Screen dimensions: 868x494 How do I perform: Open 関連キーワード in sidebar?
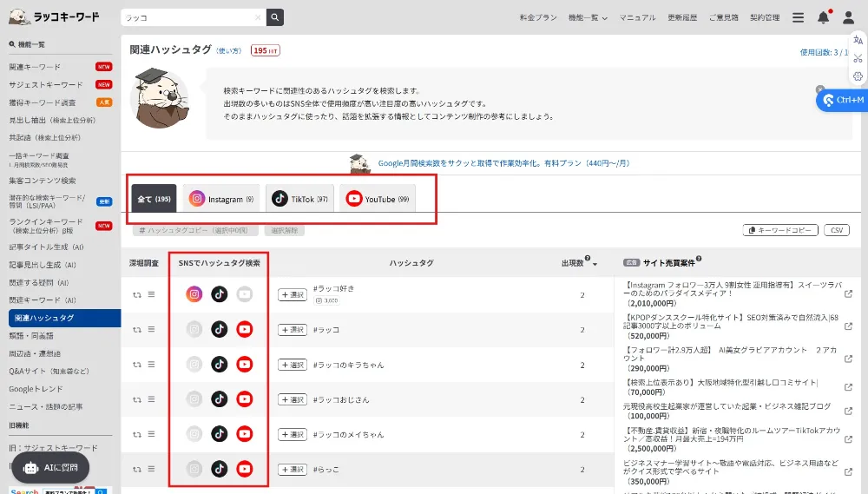tap(35, 67)
